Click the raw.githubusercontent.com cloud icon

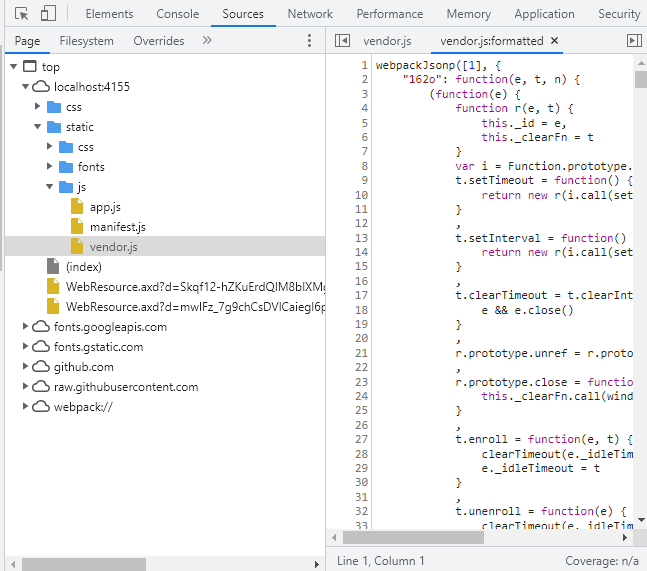[x=41, y=386]
